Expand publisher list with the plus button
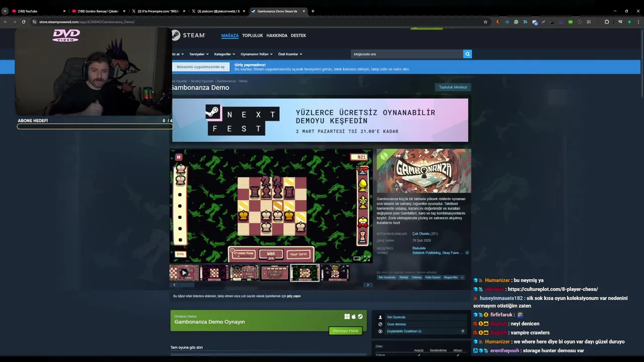Image resolution: width=644 pixels, height=362 pixels. click(x=467, y=253)
